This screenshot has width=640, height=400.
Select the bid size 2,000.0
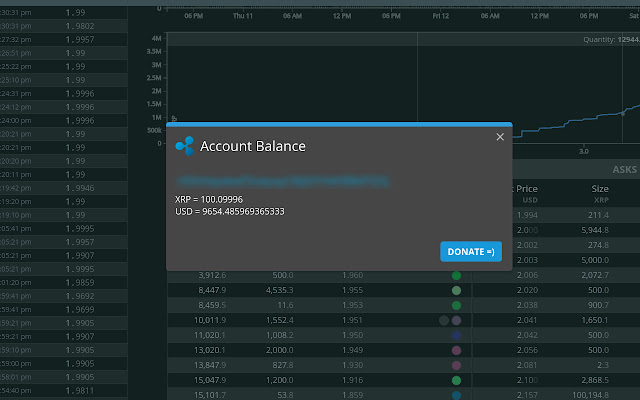pos(280,350)
